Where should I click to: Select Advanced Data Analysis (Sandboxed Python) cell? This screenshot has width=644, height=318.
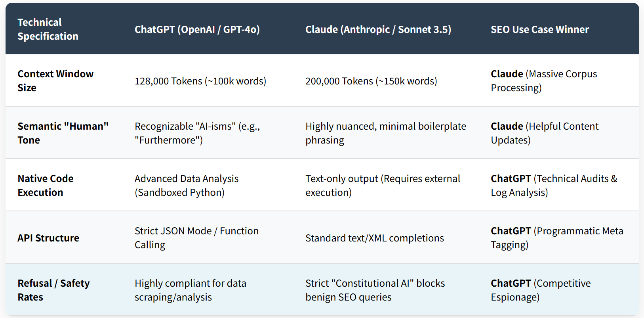click(x=187, y=185)
